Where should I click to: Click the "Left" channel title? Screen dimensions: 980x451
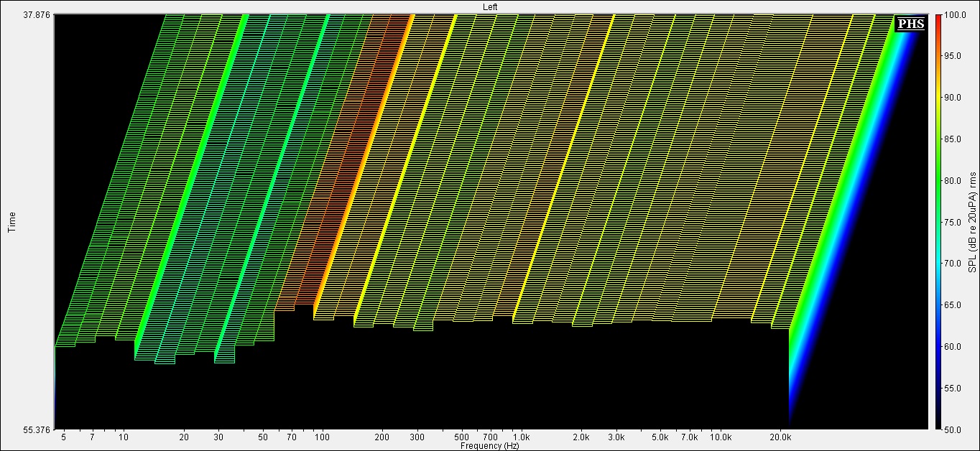click(490, 6)
